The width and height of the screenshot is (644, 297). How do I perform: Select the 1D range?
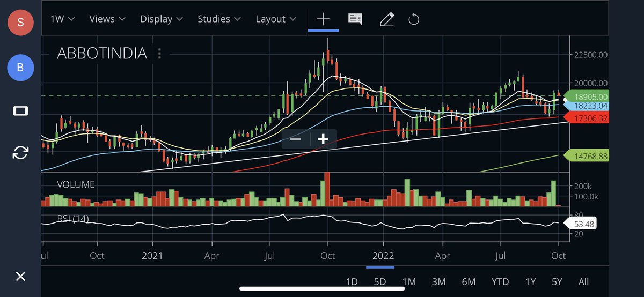click(x=352, y=281)
